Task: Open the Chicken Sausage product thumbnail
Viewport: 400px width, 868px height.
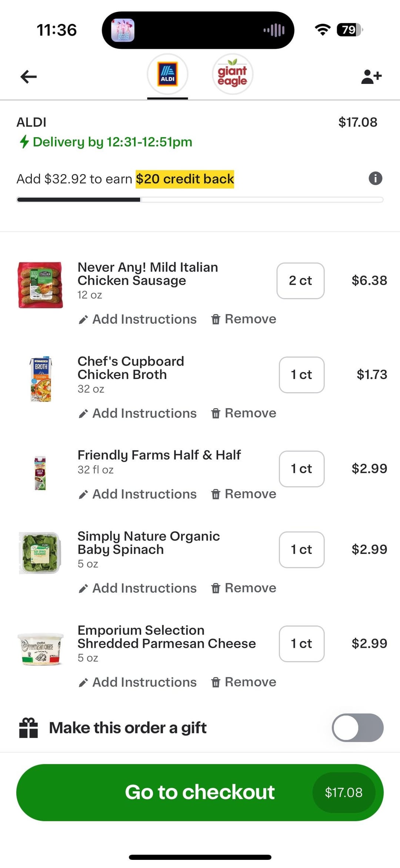Action: point(40,285)
